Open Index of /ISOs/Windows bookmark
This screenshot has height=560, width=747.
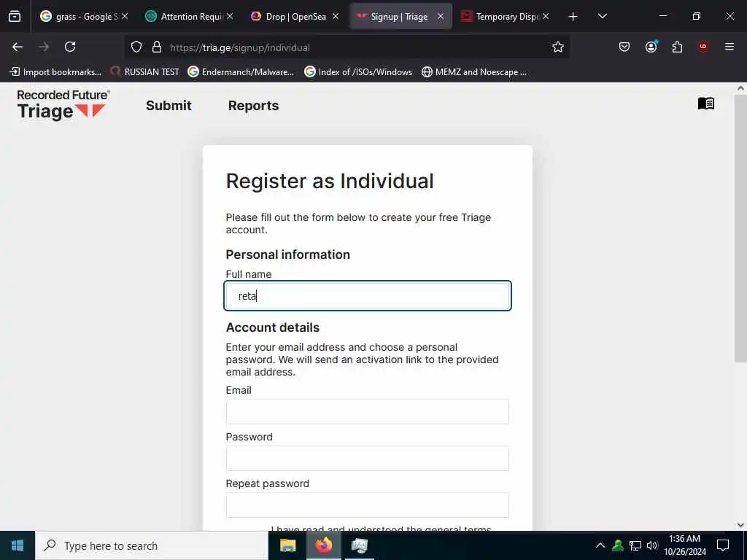click(x=358, y=72)
